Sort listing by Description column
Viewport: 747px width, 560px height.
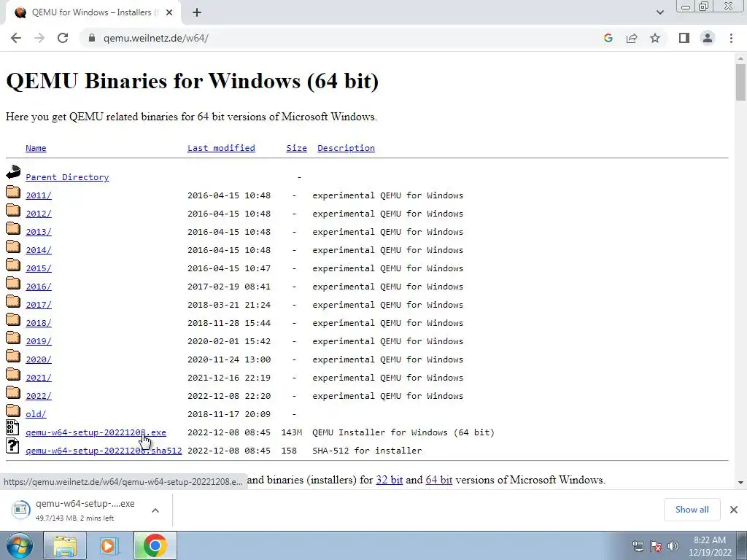pyautogui.click(x=346, y=148)
